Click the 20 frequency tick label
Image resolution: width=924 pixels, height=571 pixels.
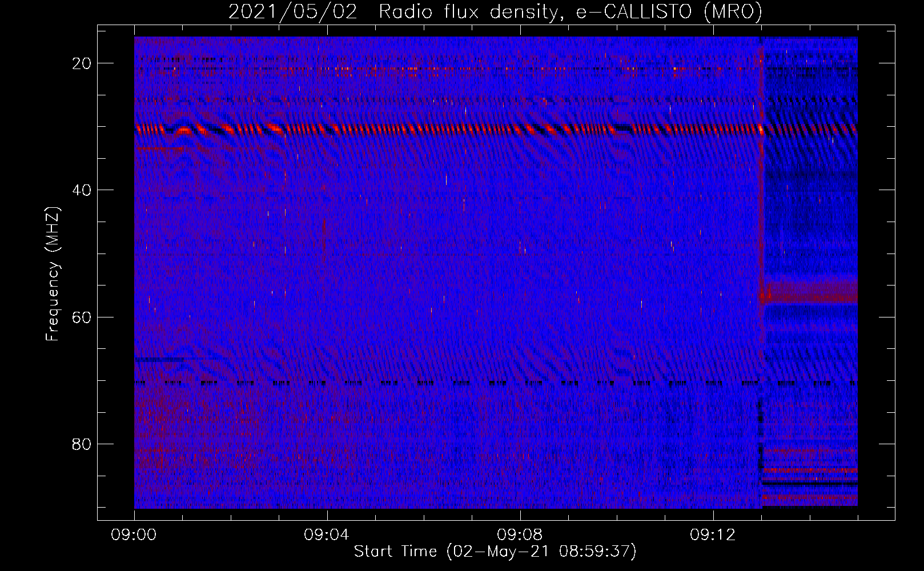[x=82, y=63]
